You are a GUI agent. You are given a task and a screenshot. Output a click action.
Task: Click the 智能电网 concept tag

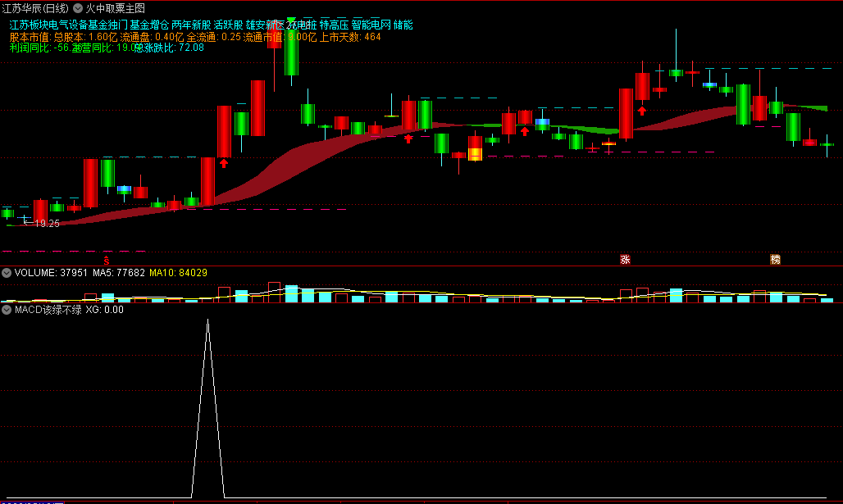pos(371,25)
